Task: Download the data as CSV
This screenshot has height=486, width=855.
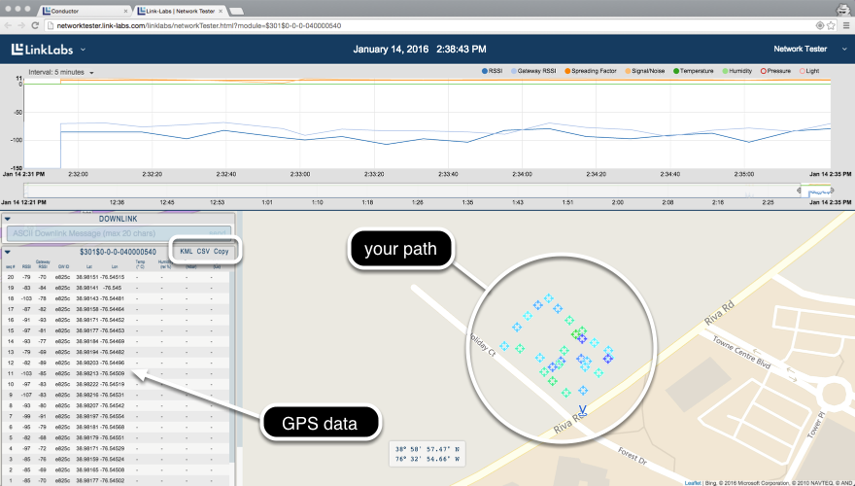Action: pos(203,252)
